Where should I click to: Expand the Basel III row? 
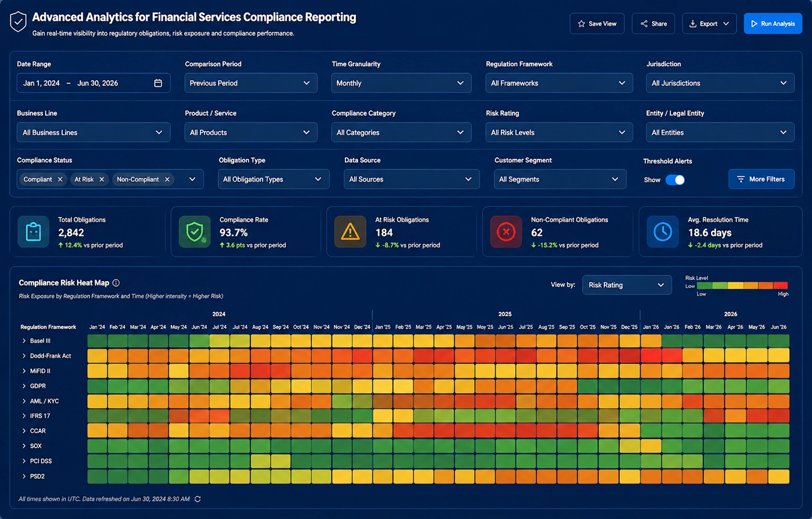pyautogui.click(x=24, y=341)
